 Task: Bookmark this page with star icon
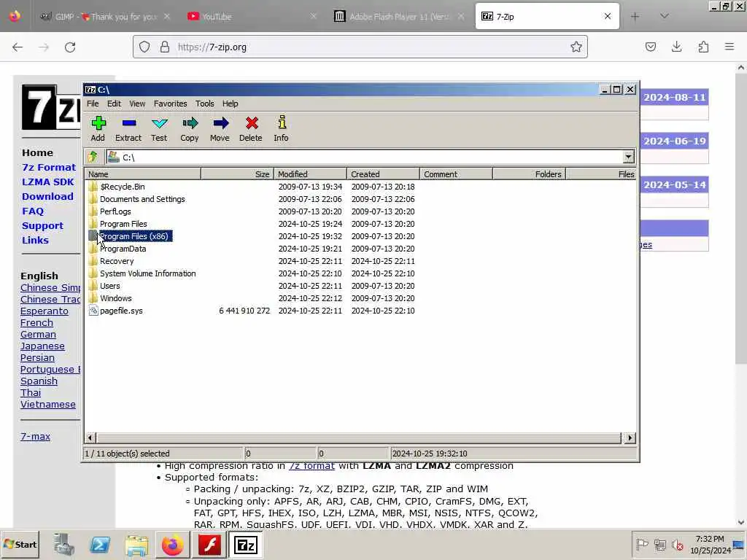576,47
